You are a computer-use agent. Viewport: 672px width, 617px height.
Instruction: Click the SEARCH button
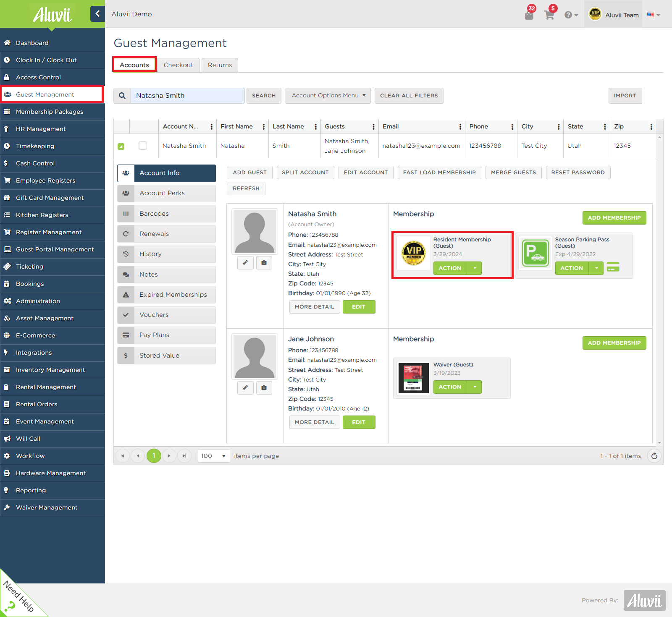tap(264, 96)
